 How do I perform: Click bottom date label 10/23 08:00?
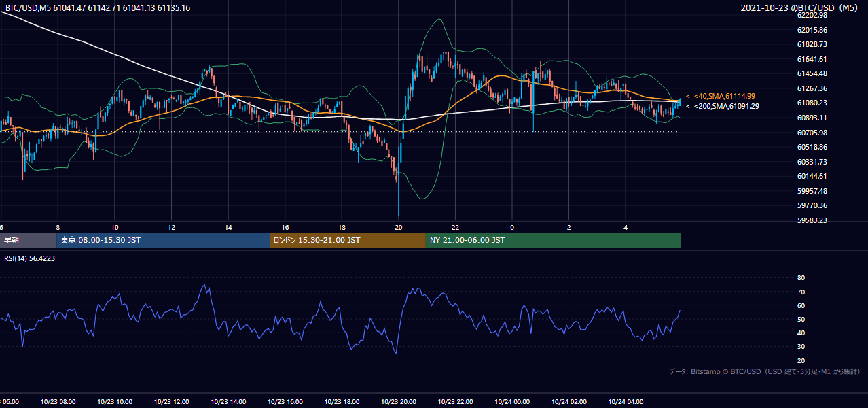(58, 402)
